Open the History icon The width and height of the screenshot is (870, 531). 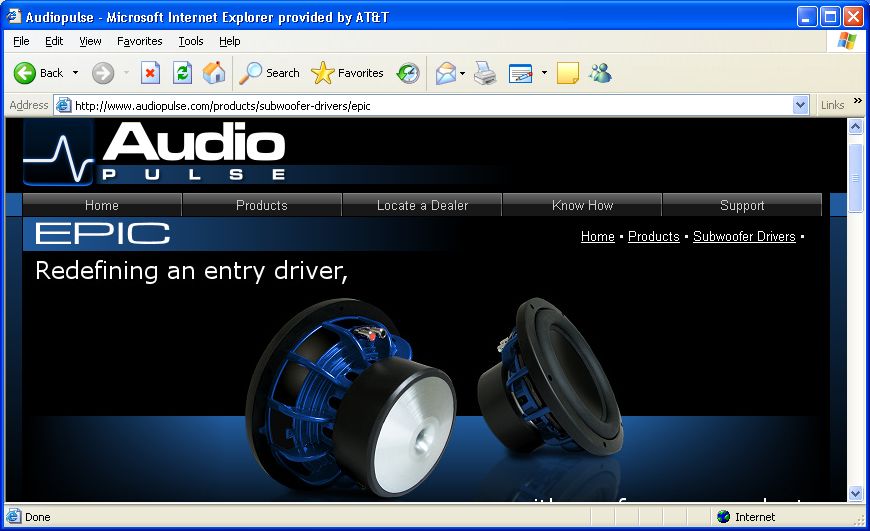(408, 73)
